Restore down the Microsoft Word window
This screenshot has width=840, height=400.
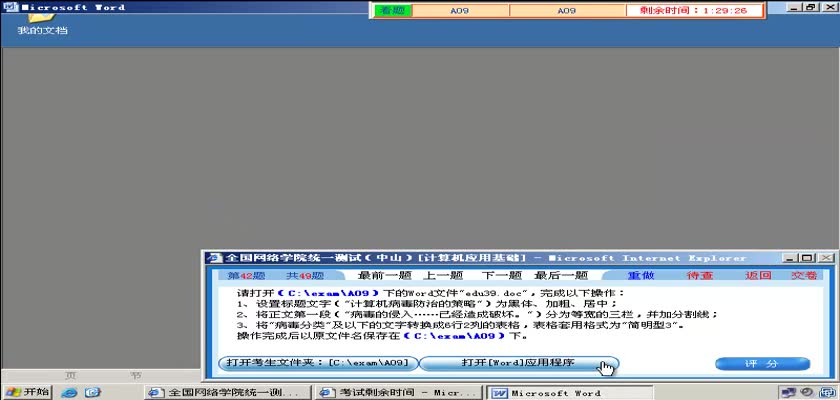[x=810, y=7]
